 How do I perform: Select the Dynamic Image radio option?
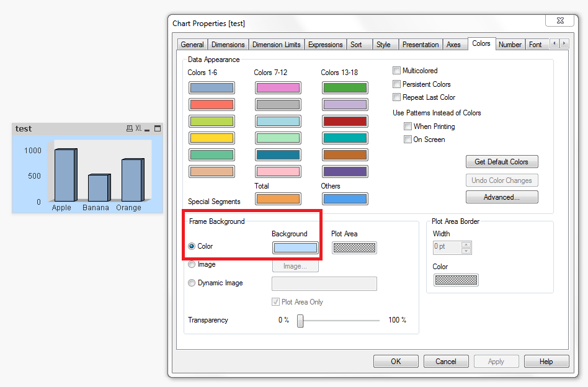(192, 283)
